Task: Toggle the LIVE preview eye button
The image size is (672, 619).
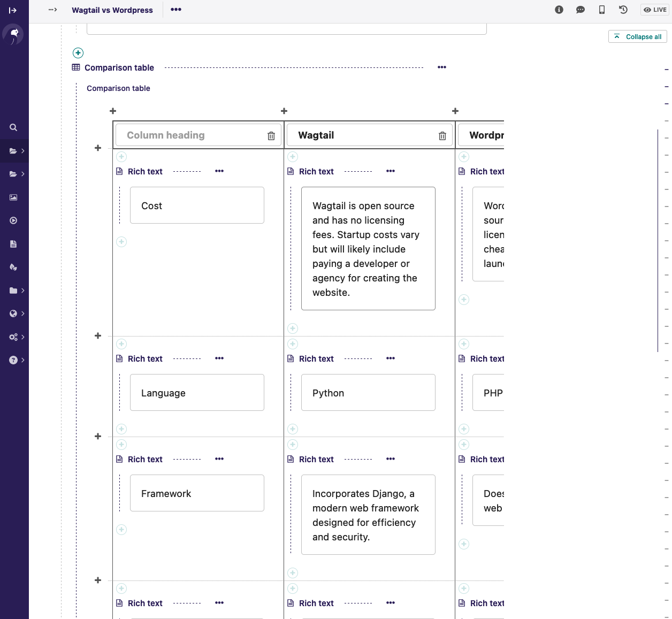Action: click(x=654, y=9)
